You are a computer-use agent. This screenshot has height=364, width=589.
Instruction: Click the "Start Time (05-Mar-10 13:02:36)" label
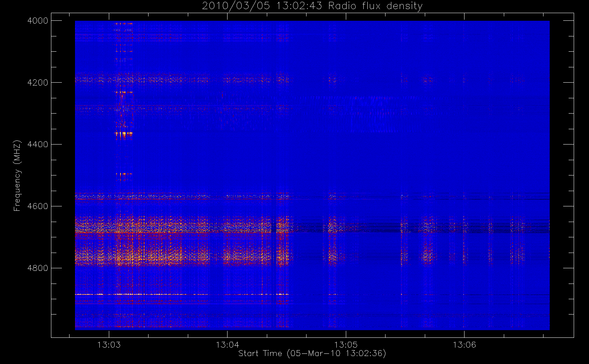click(312, 353)
